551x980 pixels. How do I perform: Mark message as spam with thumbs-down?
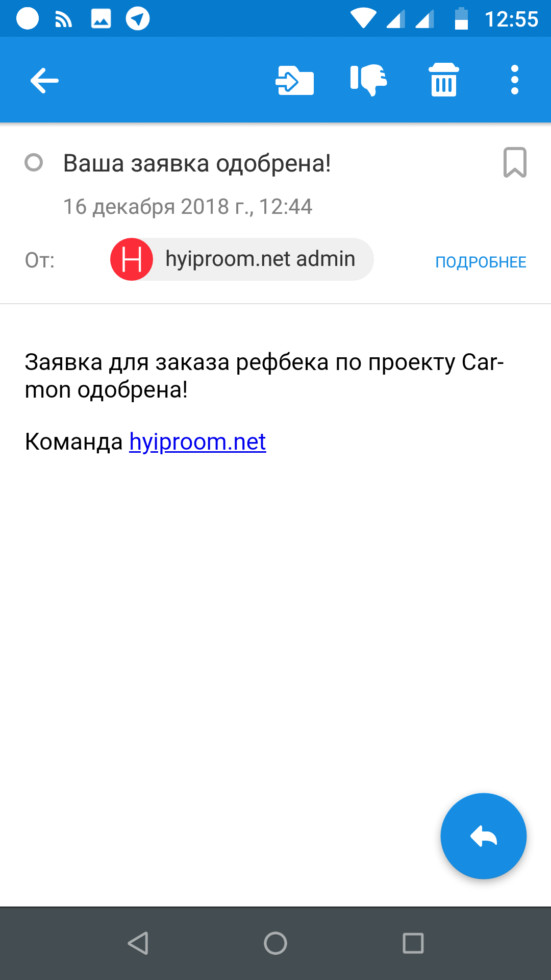[368, 80]
